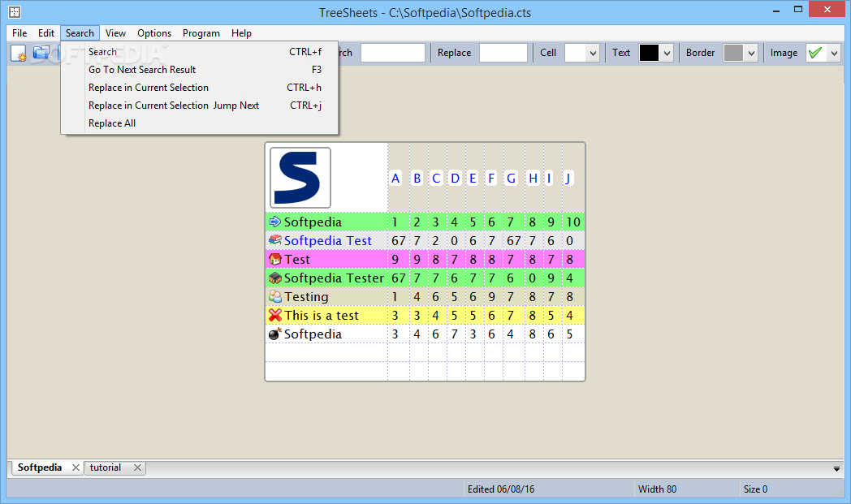Viewport: 851px width, 504px height.
Task: Pick the gray Border color swatch
Action: [733, 53]
